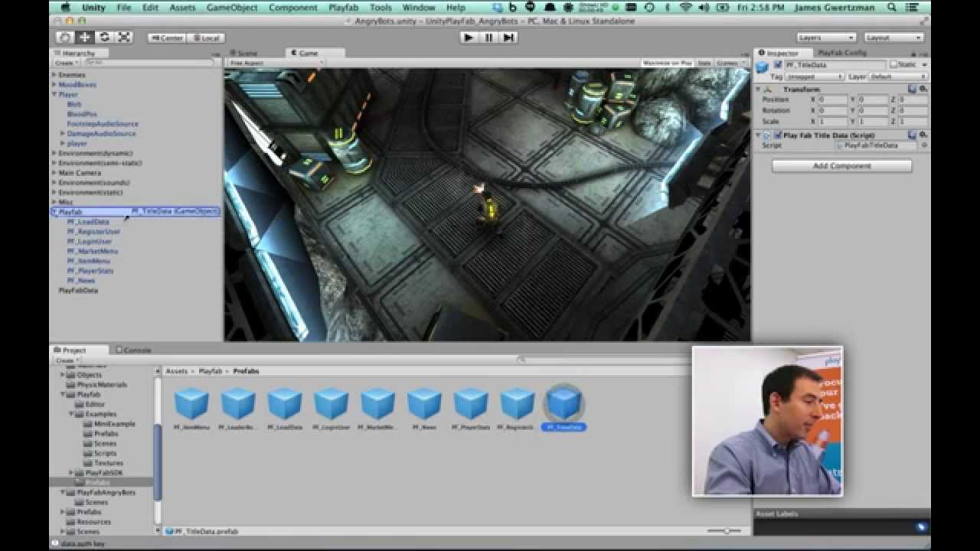Open the Tag dropdown in Inspector
The image size is (980, 551).
coord(815,77)
